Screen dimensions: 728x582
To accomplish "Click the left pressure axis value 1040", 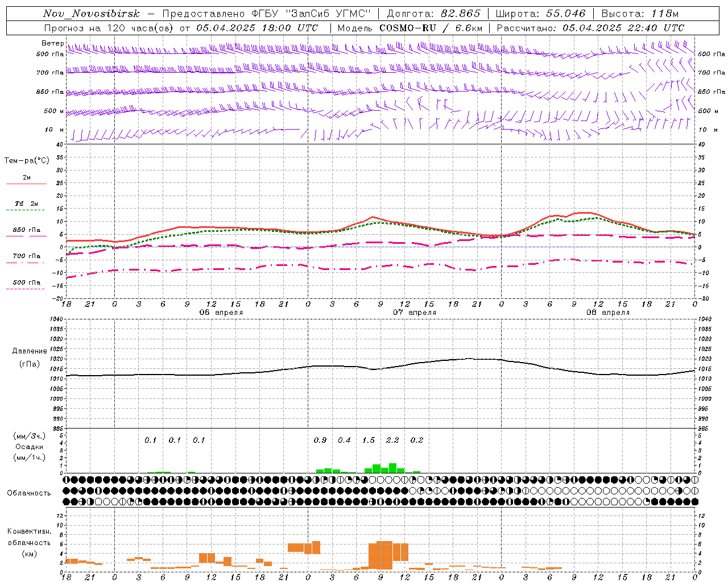I will [x=55, y=319].
